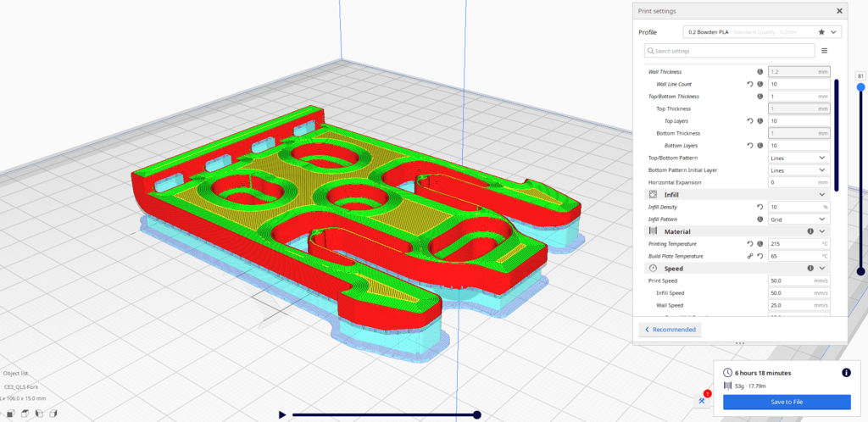Screen dimensions: 868x422
Task: Click the Top/Bottom Thickness formula icon
Action: (x=760, y=97)
